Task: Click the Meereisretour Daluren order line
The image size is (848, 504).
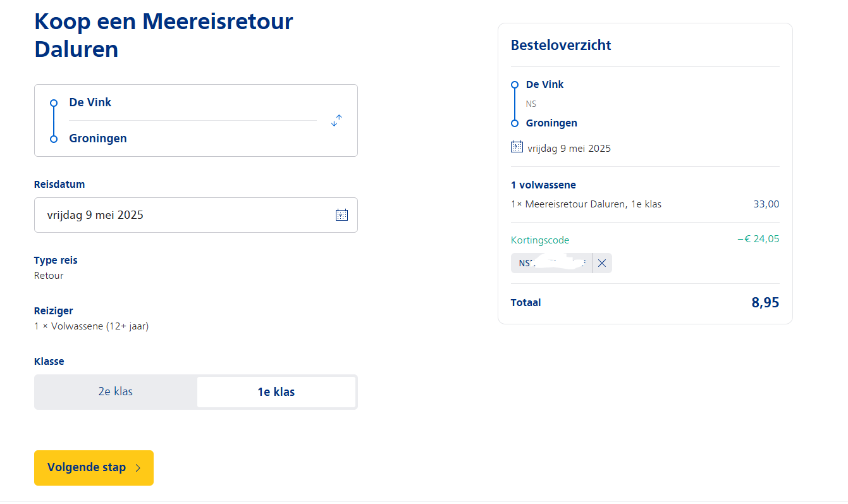Action: [645, 204]
